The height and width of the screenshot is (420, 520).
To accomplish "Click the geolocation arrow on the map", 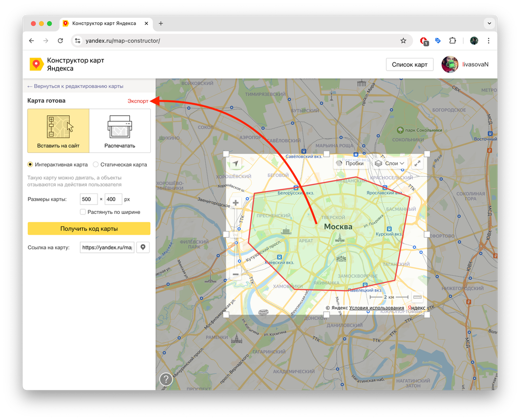I will point(236,164).
